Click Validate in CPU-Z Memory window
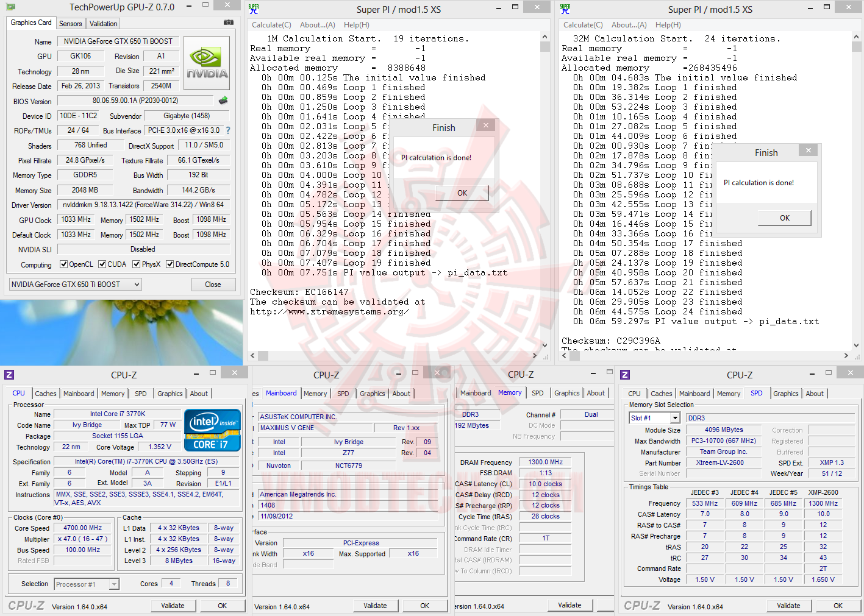 pos(569,605)
